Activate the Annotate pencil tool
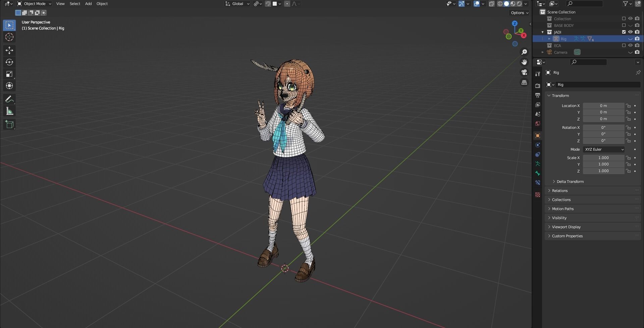This screenshot has width=644, height=328. coord(9,99)
